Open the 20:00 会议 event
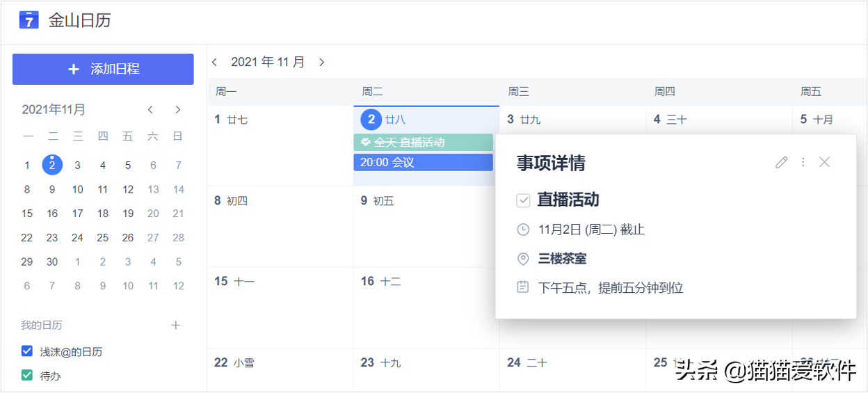 tap(423, 162)
